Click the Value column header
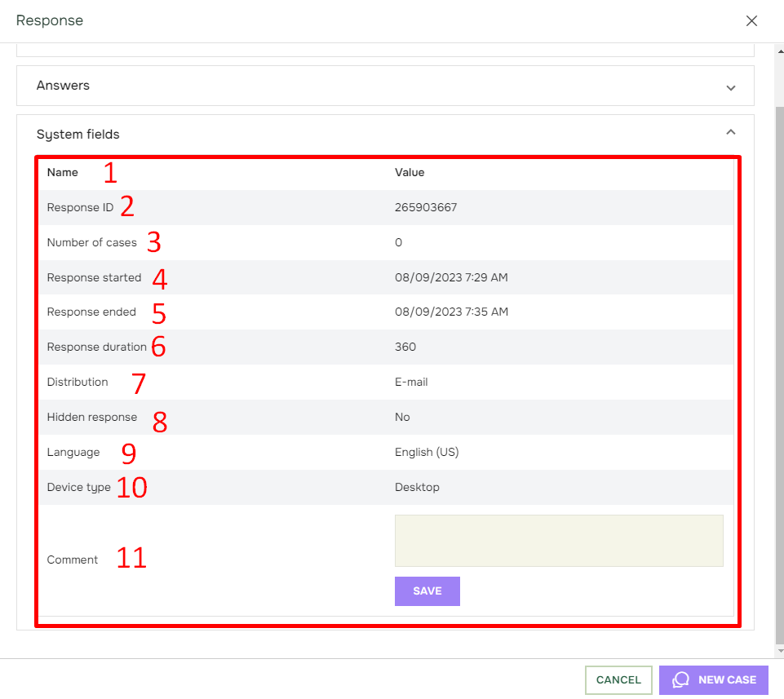Viewport: 784px width, 699px height. point(410,172)
